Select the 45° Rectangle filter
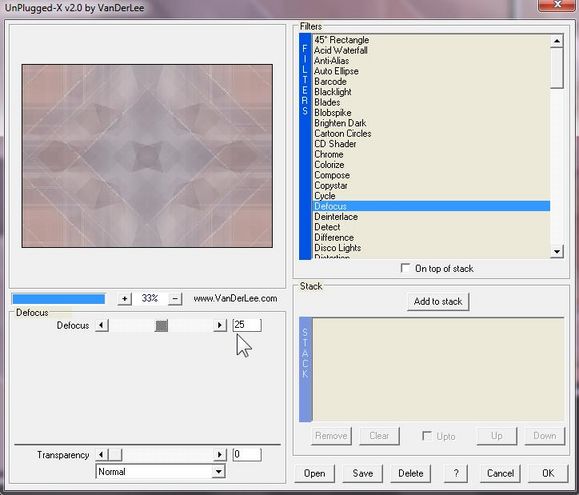Image resolution: width=579 pixels, height=495 pixels. [x=431, y=40]
